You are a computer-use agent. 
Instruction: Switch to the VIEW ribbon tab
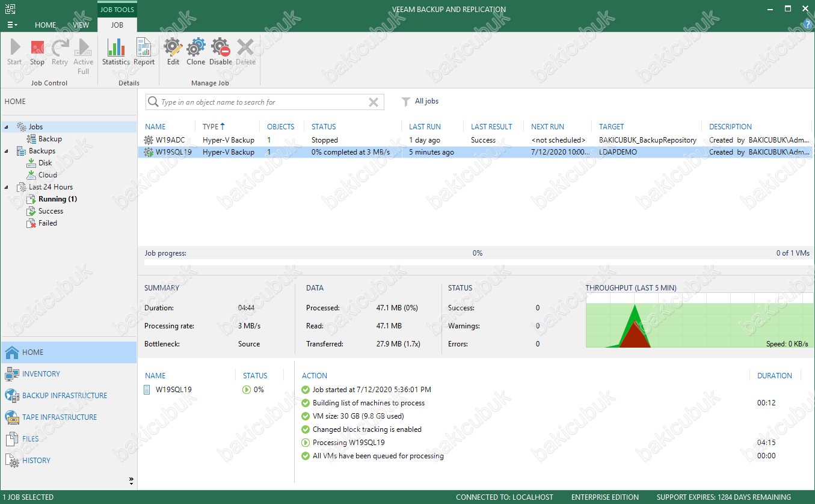point(81,25)
